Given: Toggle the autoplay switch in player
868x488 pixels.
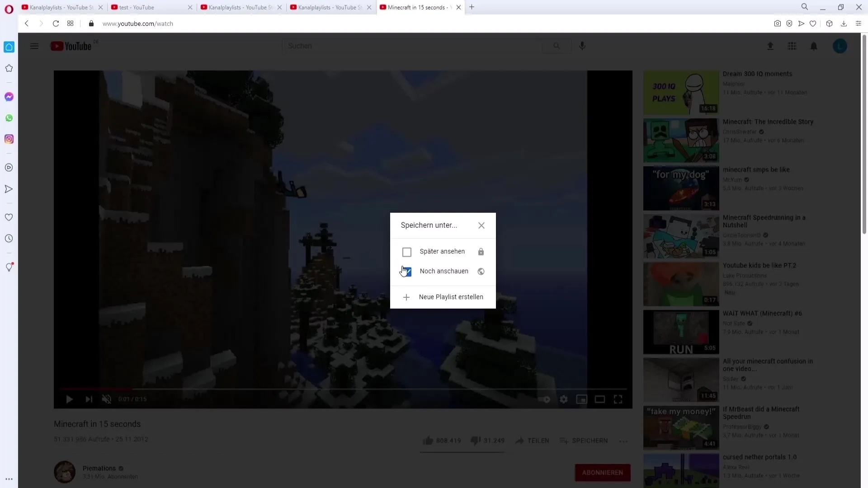Looking at the screenshot, I should 545,399.
